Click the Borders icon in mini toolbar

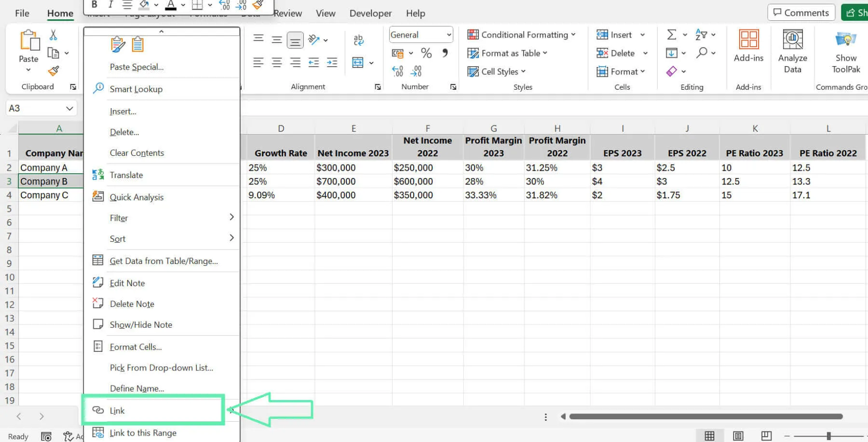click(197, 5)
